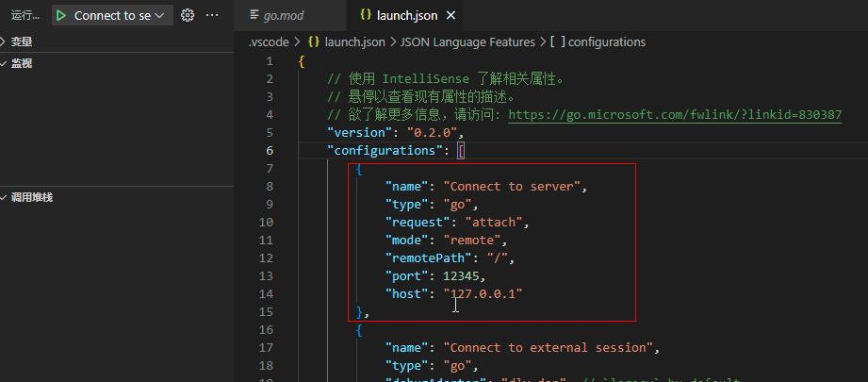Click the opening brace on line 1
This screenshot has height=382, width=868.
pyautogui.click(x=302, y=61)
